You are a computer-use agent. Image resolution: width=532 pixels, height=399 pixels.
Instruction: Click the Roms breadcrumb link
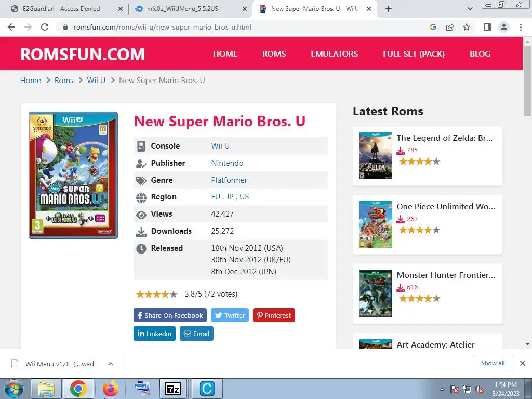point(64,81)
